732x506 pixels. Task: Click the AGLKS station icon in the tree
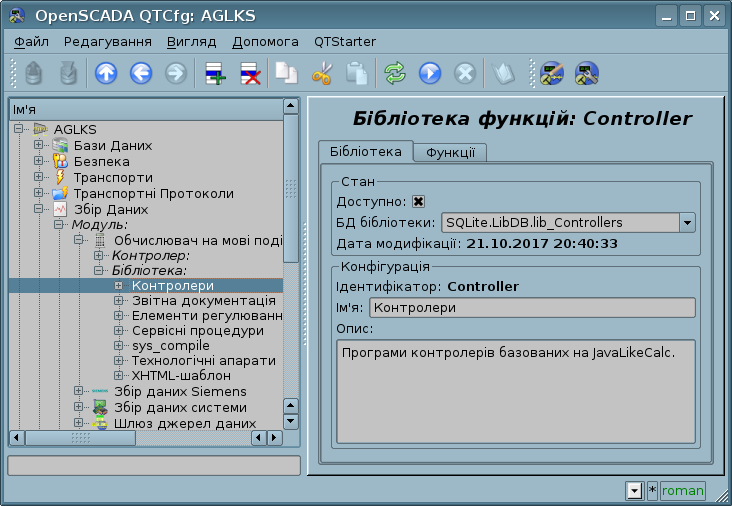40,129
